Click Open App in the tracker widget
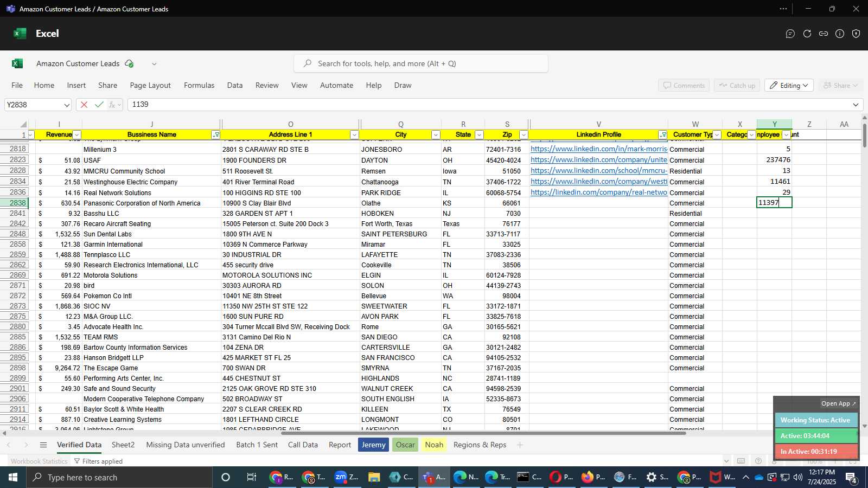868x488 pixels. [x=838, y=403]
